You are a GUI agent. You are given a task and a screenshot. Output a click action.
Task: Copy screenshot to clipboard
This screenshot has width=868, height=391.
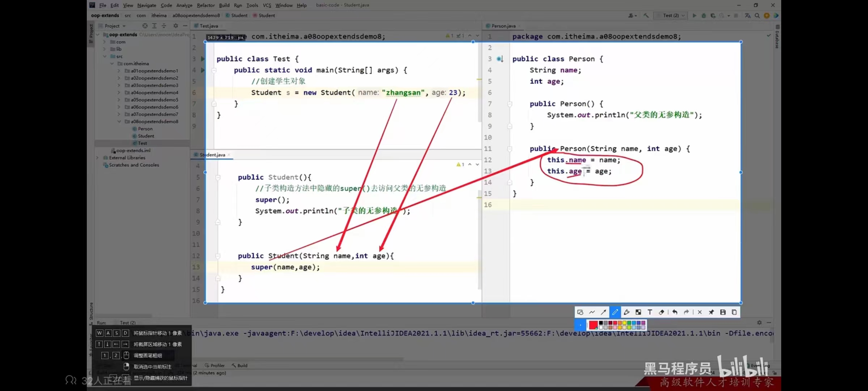[734, 312]
